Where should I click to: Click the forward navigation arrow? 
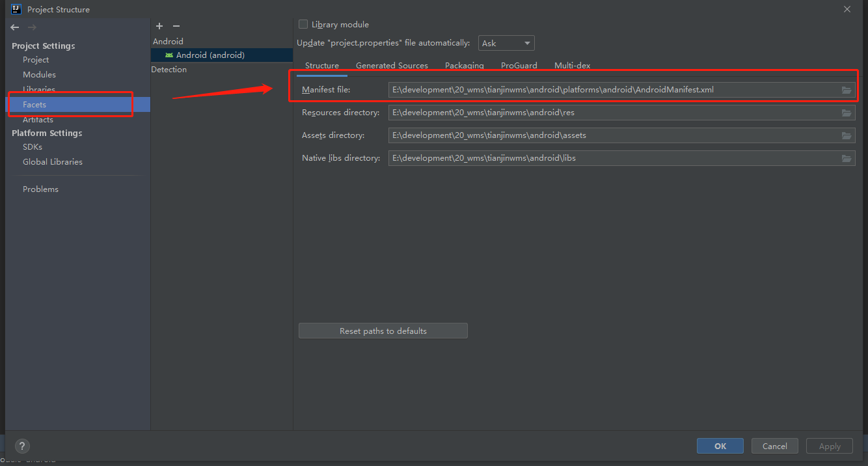(32, 27)
